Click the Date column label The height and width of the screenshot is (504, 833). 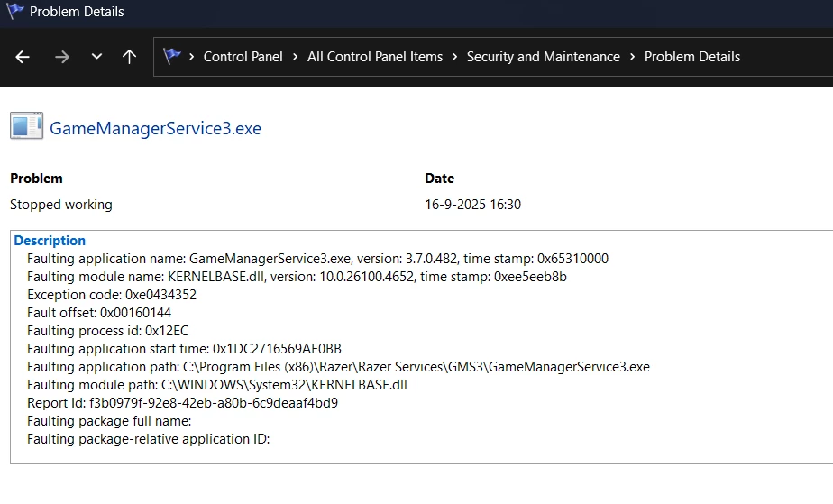tap(439, 179)
